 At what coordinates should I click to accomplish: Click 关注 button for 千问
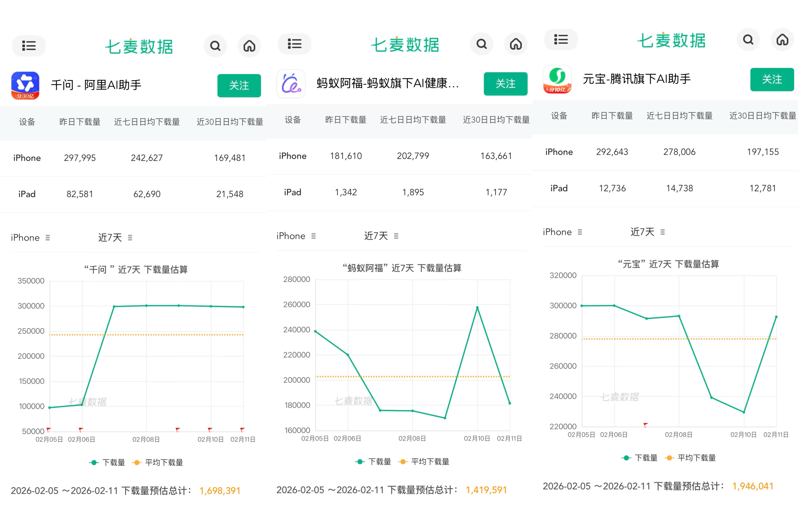point(239,86)
